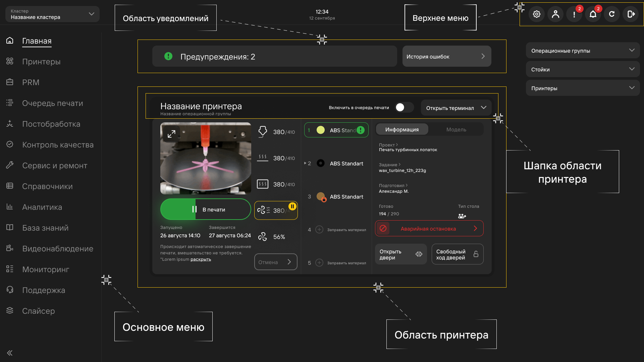Select yellow-green material swatch in slot 1
644x362 pixels.
[x=321, y=130]
